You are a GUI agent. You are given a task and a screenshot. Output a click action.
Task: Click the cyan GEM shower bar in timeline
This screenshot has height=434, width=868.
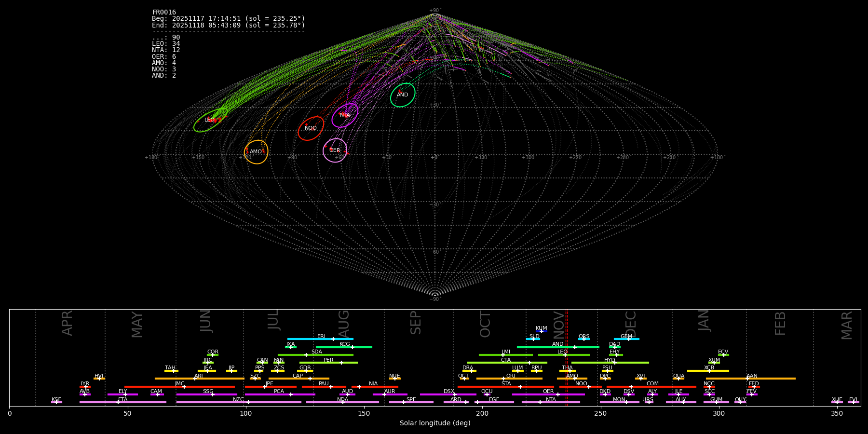[626, 339]
